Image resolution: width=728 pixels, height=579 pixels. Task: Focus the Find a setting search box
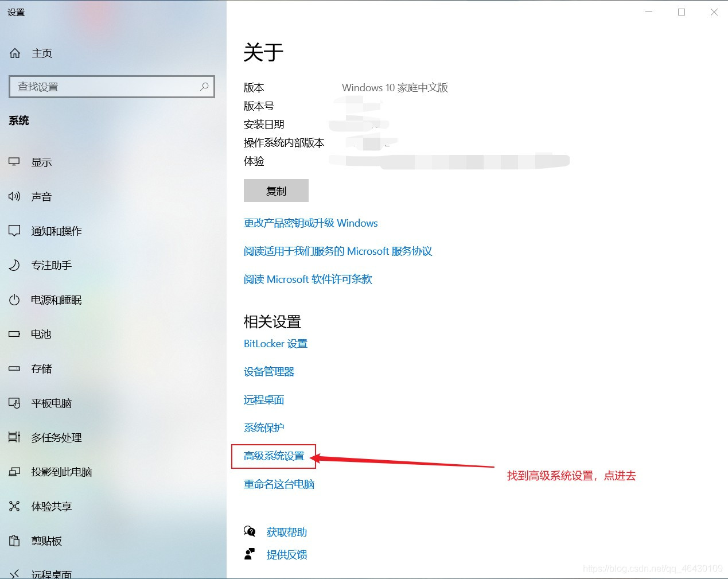point(112,87)
